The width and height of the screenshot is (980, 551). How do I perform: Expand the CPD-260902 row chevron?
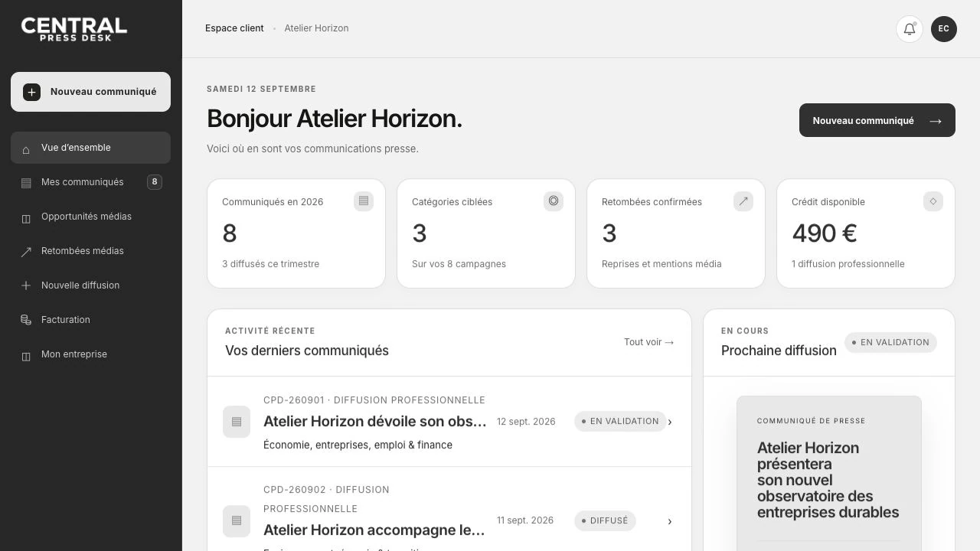pos(670,521)
